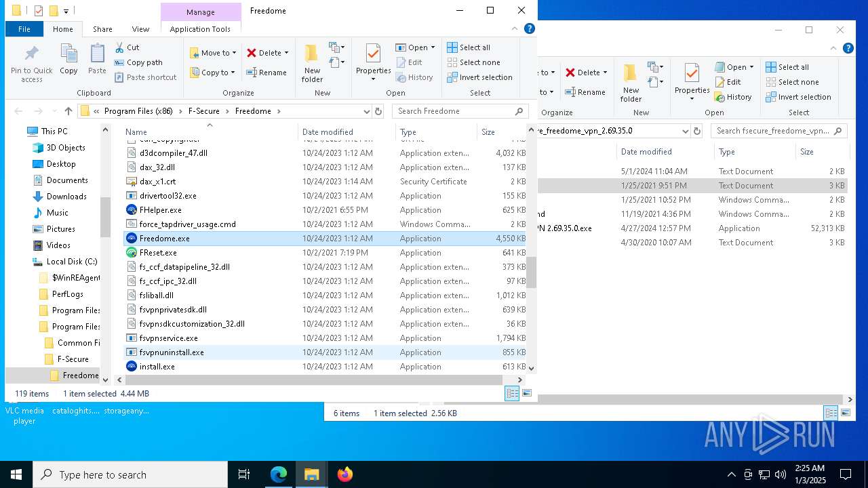This screenshot has height=488, width=868.
Task: Click New folder in the background window
Action: [x=631, y=83]
